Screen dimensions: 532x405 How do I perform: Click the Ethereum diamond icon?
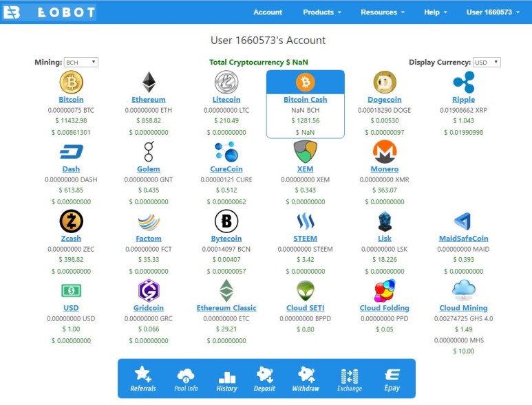click(149, 82)
